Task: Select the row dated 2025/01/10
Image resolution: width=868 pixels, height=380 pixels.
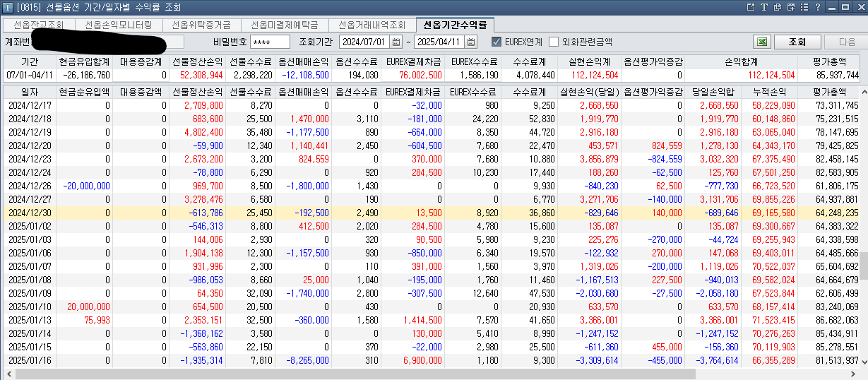Action: click(432, 307)
